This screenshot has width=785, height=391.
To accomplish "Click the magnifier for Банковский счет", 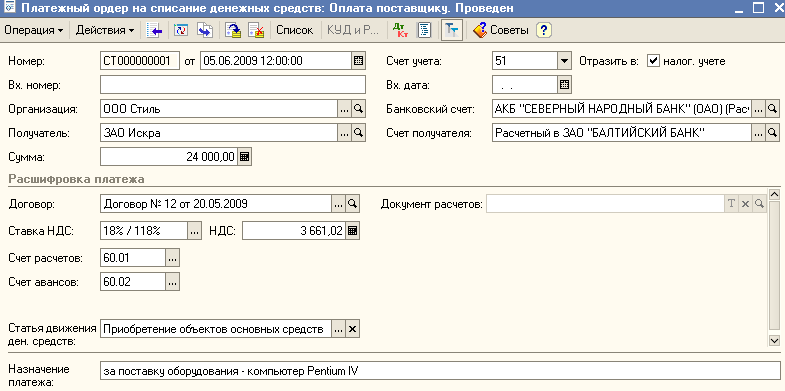I will click(773, 109).
